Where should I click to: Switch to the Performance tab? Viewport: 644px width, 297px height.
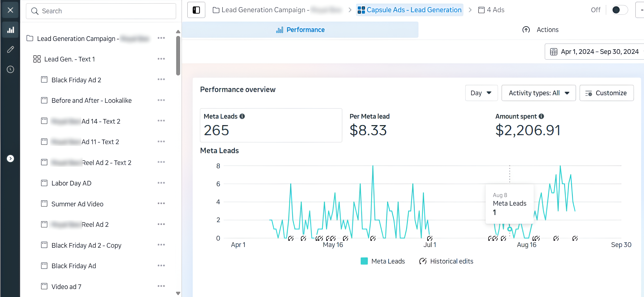click(300, 30)
